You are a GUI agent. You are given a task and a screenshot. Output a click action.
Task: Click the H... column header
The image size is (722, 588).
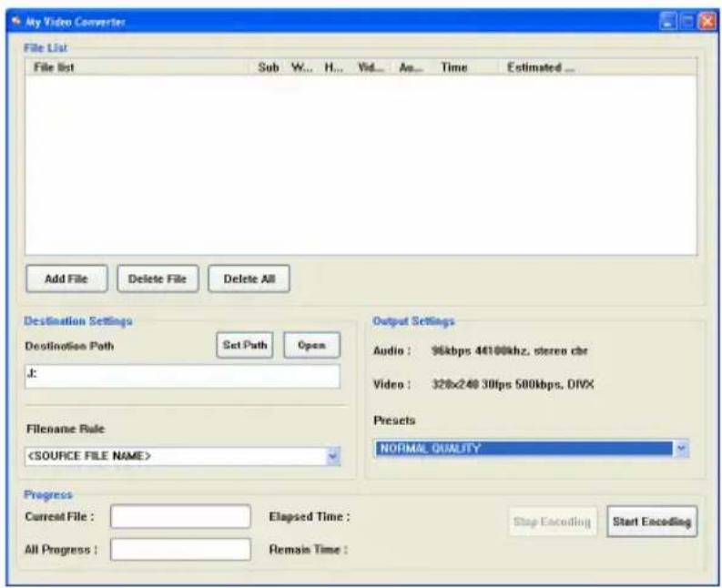click(334, 67)
